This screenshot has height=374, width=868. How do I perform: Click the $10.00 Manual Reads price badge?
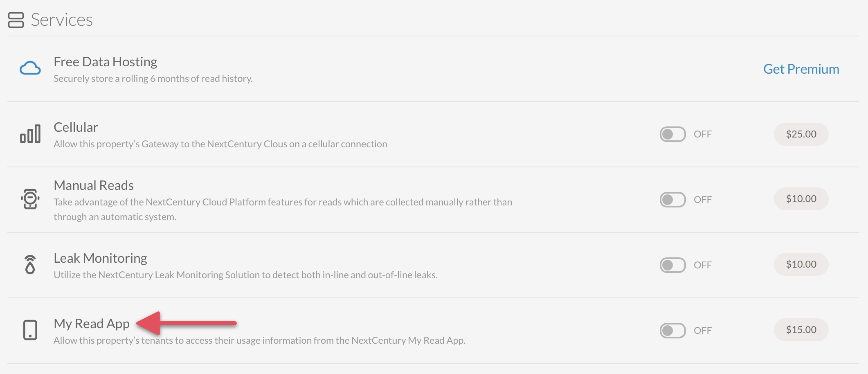pos(801,199)
